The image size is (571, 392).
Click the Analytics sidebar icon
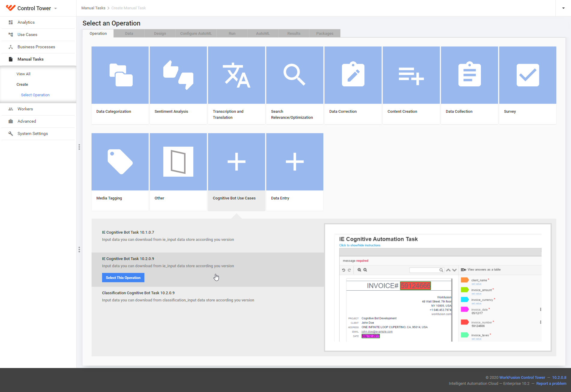(x=11, y=22)
